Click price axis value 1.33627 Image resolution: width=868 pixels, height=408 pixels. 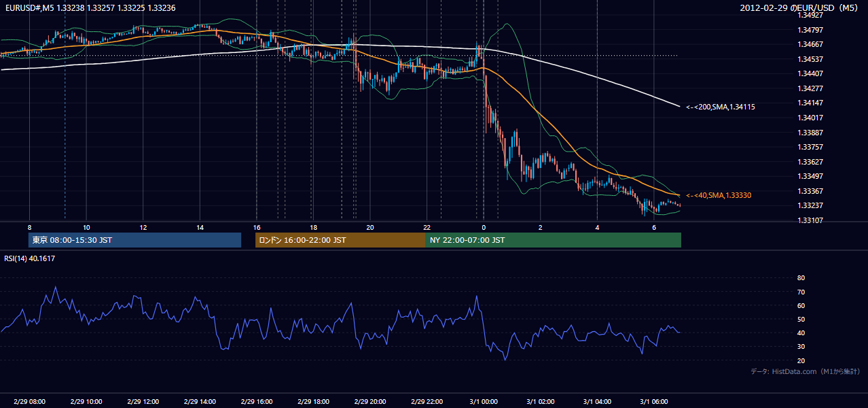tap(810, 162)
